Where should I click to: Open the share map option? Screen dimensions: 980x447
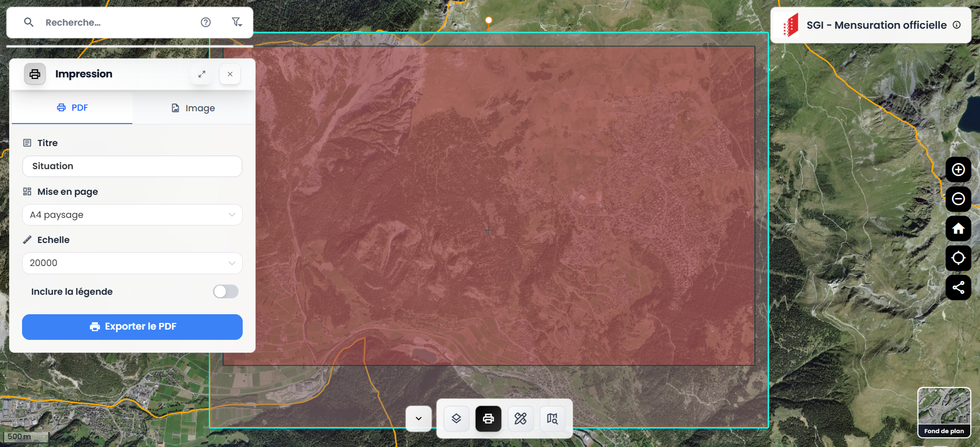point(958,288)
